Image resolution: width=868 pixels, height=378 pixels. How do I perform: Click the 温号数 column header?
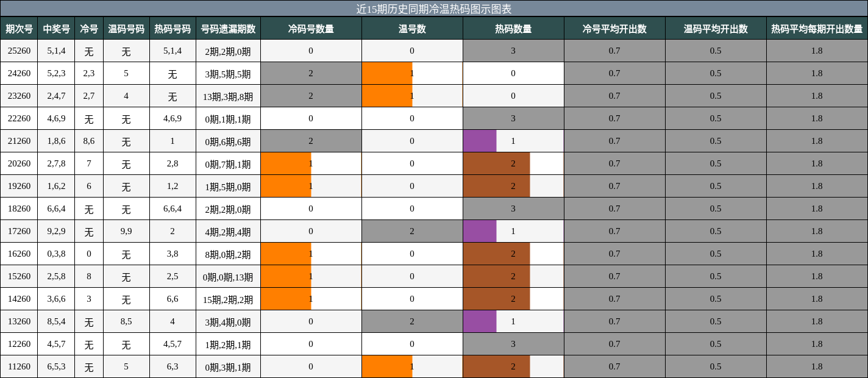pos(412,29)
